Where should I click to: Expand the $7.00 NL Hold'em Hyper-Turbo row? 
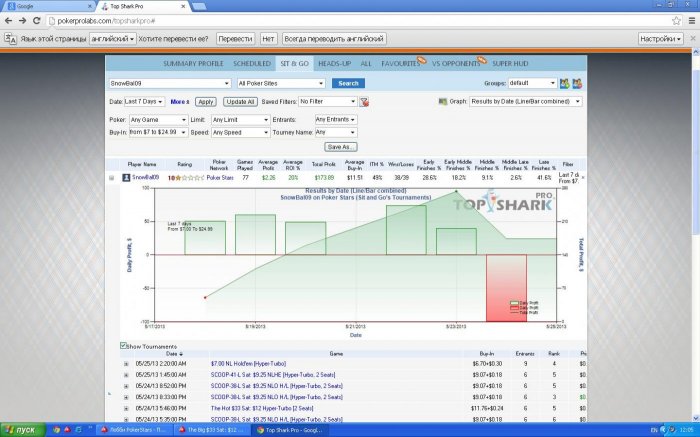pos(126,364)
